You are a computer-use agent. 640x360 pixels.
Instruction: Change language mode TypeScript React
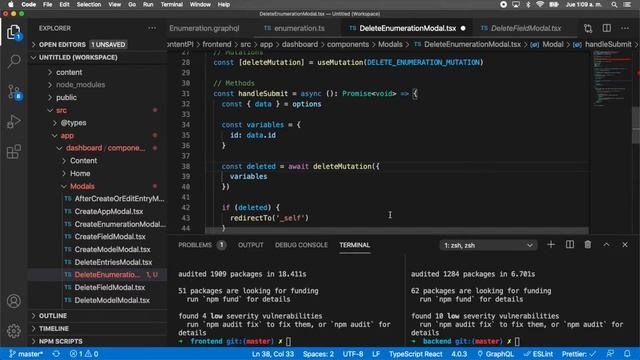(416, 354)
